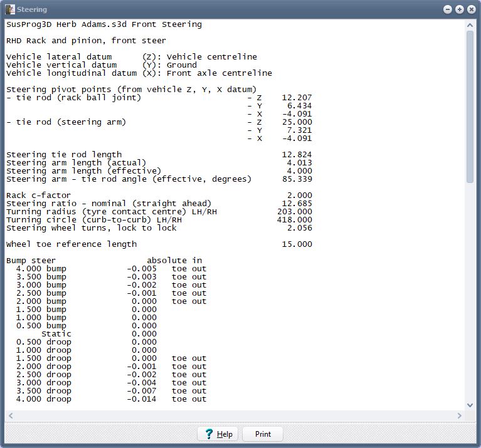
Task: Click the horizontal scrollbar track
Action: click(235, 415)
